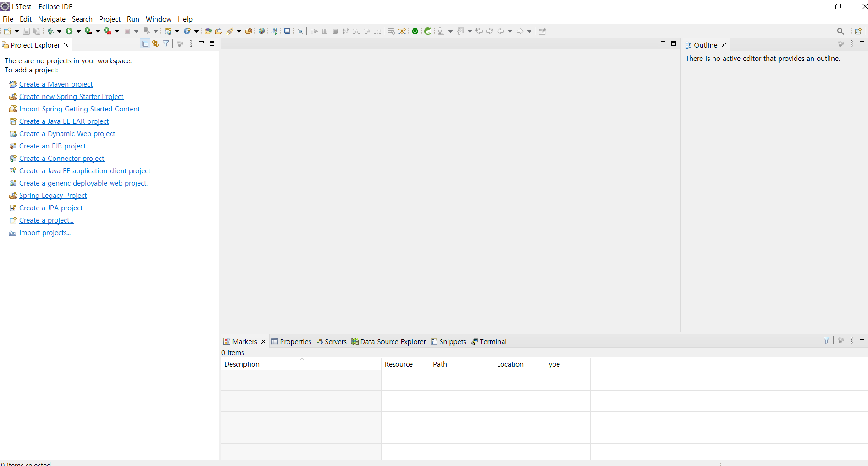Close the Outline view tab

pos(724,45)
